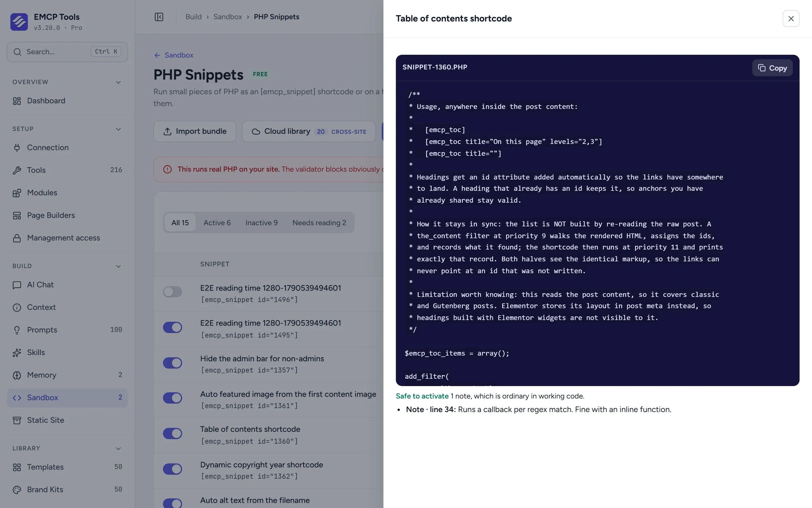Click the Static Site archive icon

tap(17, 420)
